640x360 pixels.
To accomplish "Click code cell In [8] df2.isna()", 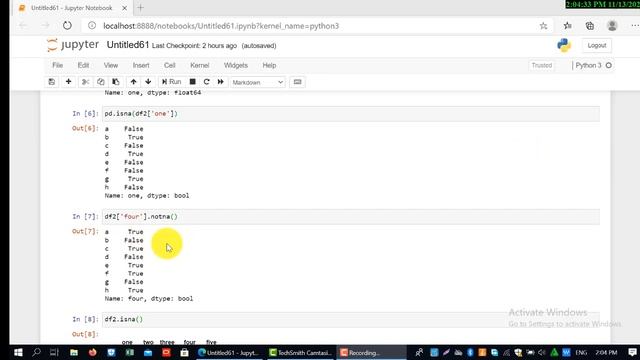I will point(351,320).
